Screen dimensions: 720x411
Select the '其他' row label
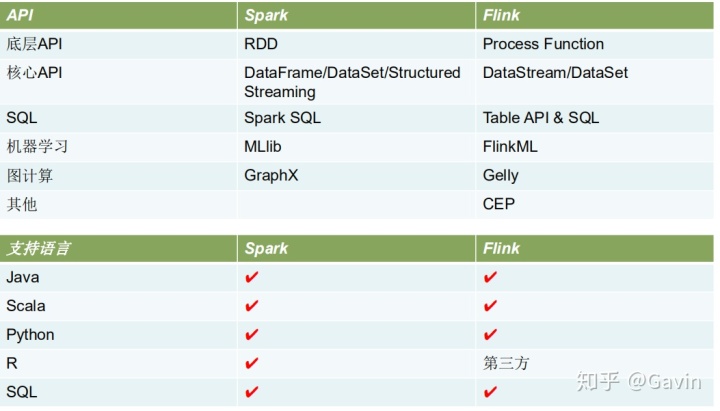pos(22,204)
